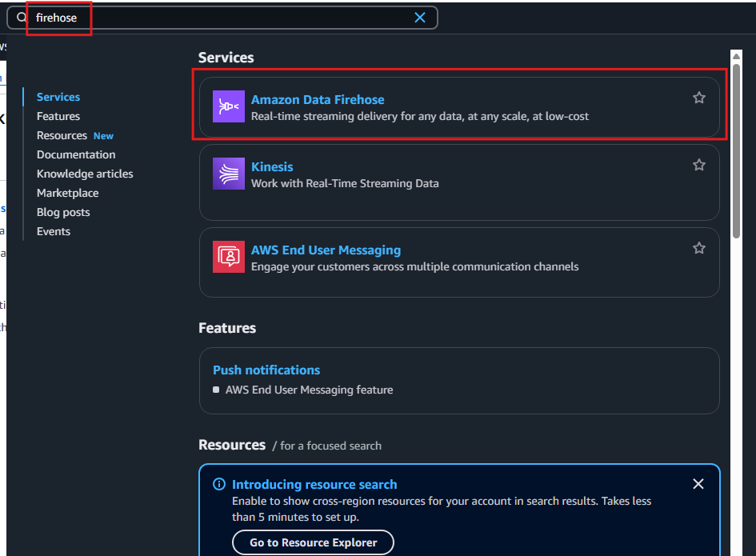Screen dimensions: 756x556
Task: Open the Amazon Data Firehose link
Action: (x=318, y=100)
